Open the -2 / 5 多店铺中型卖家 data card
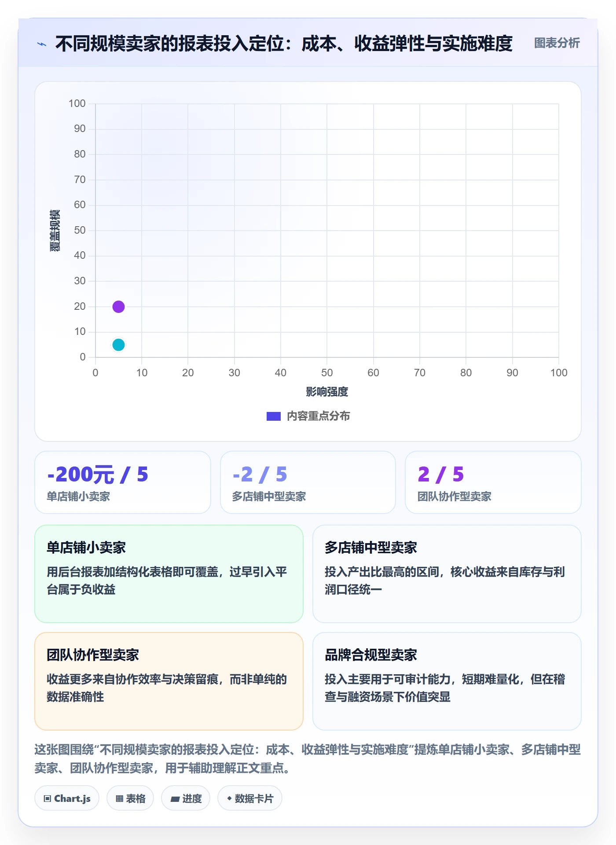Image resolution: width=616 pixels, height=845 pixels. (x=308, y=482)
